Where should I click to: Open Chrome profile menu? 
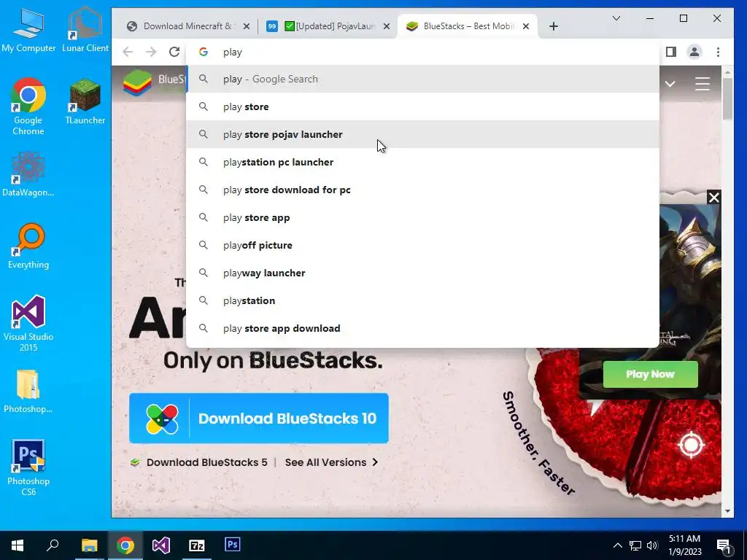point(694,52)
